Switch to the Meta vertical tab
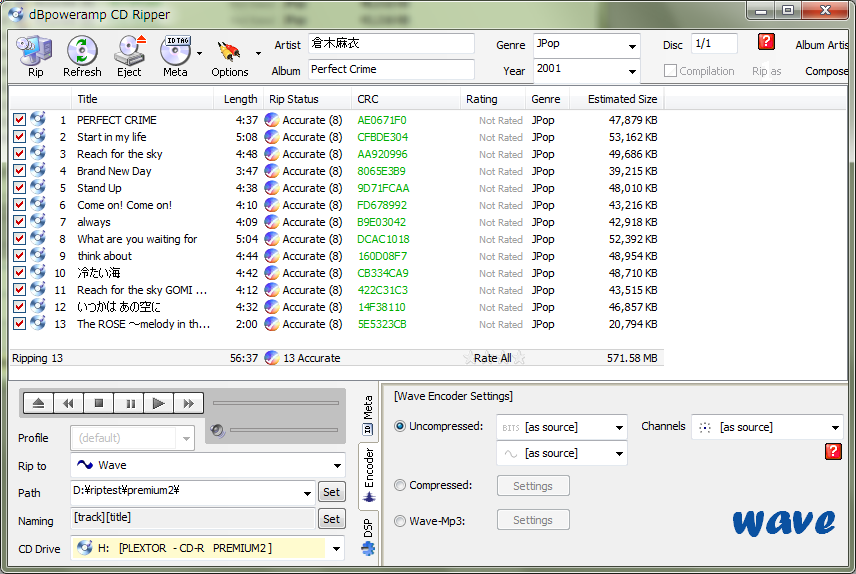Viewport: 856px width, 574px height. (368, 413)
